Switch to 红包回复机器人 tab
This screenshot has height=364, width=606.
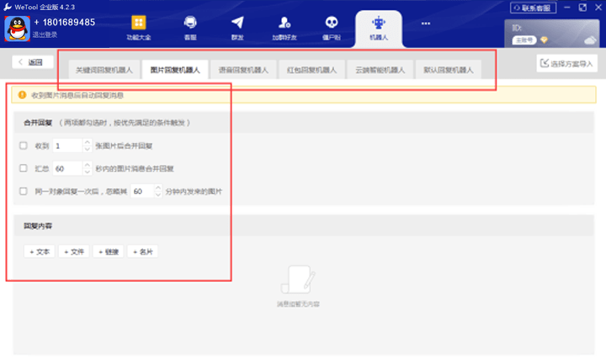tap(311, 70)
